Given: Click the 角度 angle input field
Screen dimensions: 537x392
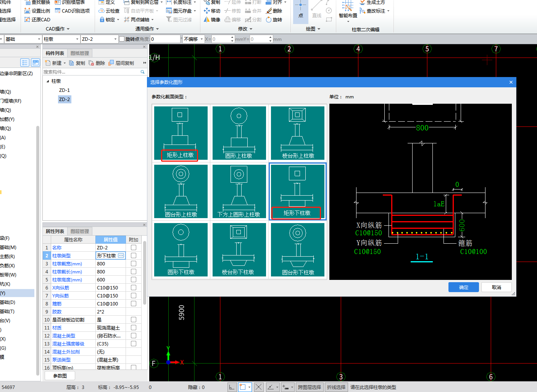Looking at the screenshot, I should click(x=165, y=39).
